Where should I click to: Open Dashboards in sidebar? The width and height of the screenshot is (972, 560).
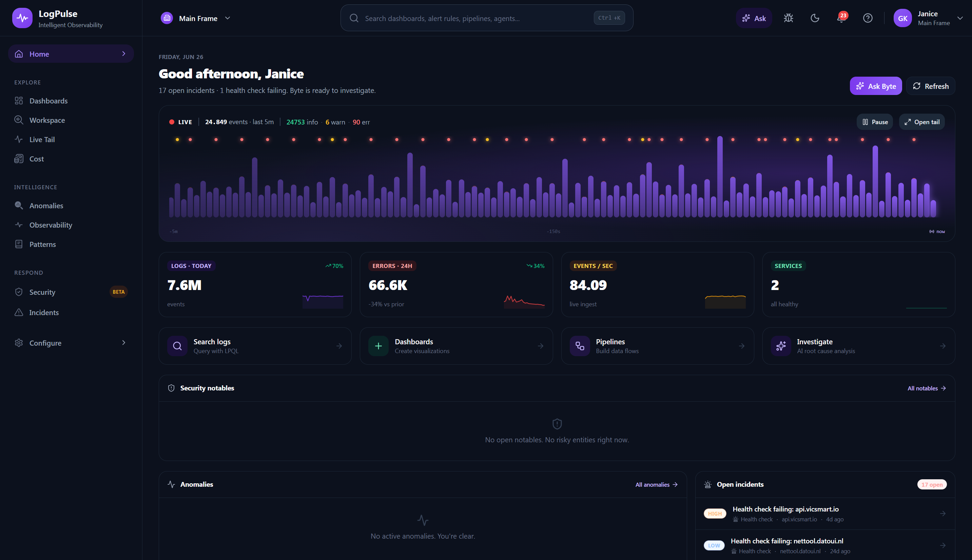[x=71, y=101]
